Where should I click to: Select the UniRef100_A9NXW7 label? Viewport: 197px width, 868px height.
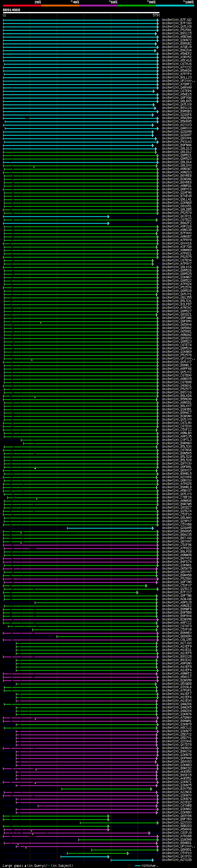coord(177,169)
